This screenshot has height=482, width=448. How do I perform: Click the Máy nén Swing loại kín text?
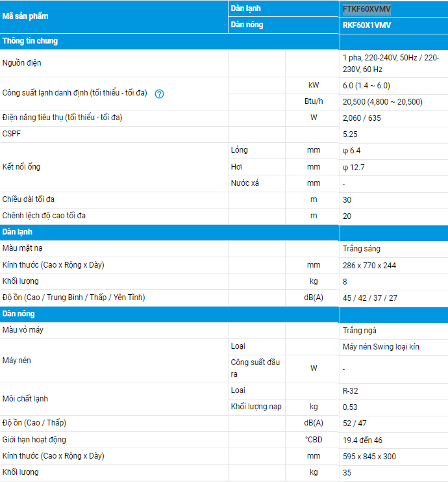pyautogui.click(x=380, y=347)
